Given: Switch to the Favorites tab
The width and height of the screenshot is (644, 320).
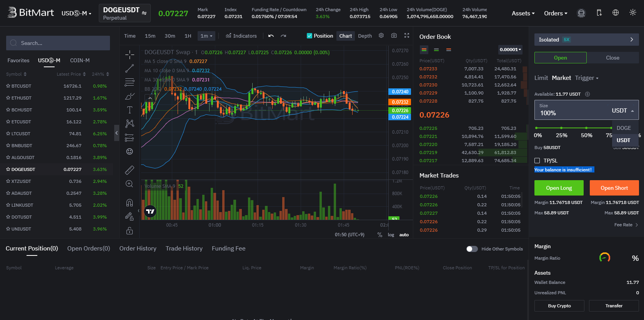Looking at the screenshot, I should coord(18,60).
